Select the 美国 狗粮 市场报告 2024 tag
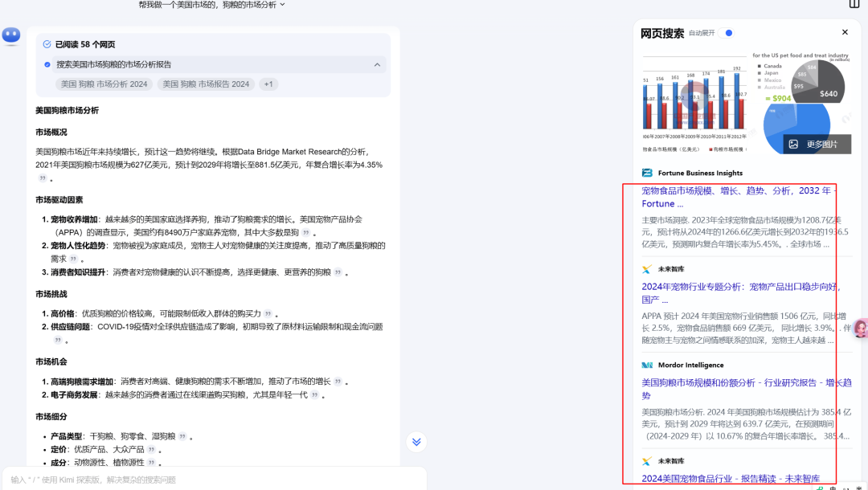The height and width of the screenshot is (490, 868). point(207,84)
